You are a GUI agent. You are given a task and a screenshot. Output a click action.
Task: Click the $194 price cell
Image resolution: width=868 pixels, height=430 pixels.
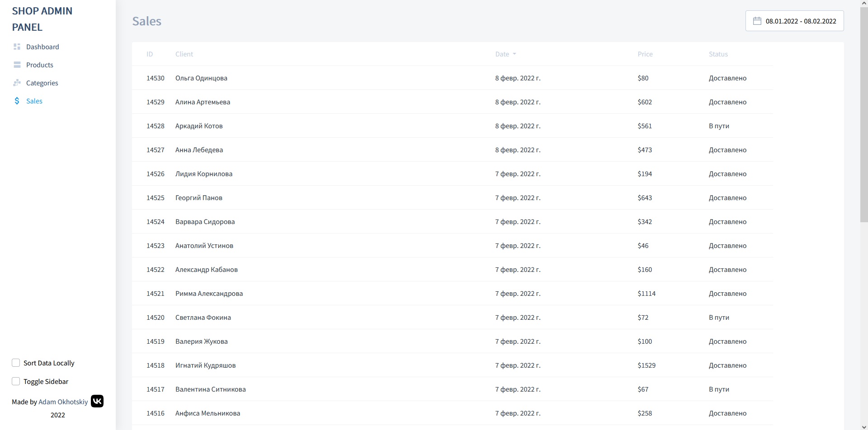coord(645,174)
